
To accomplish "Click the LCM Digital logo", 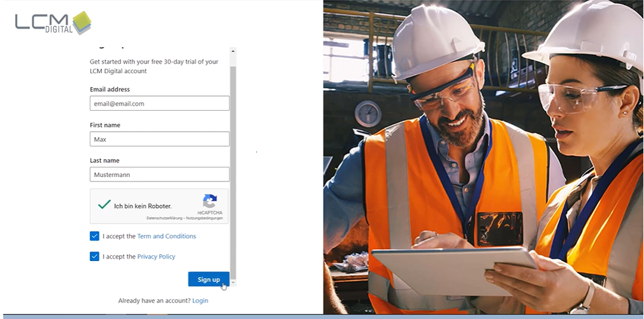I will (54, 23).
